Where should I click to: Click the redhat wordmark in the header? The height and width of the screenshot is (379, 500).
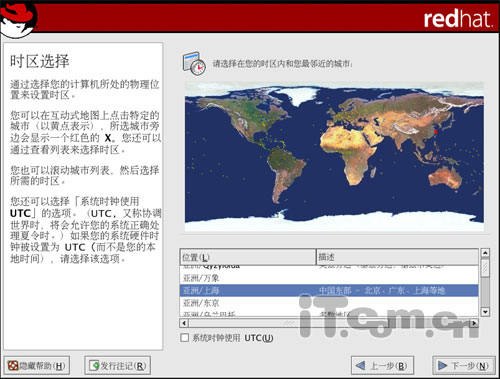(457, 19)
